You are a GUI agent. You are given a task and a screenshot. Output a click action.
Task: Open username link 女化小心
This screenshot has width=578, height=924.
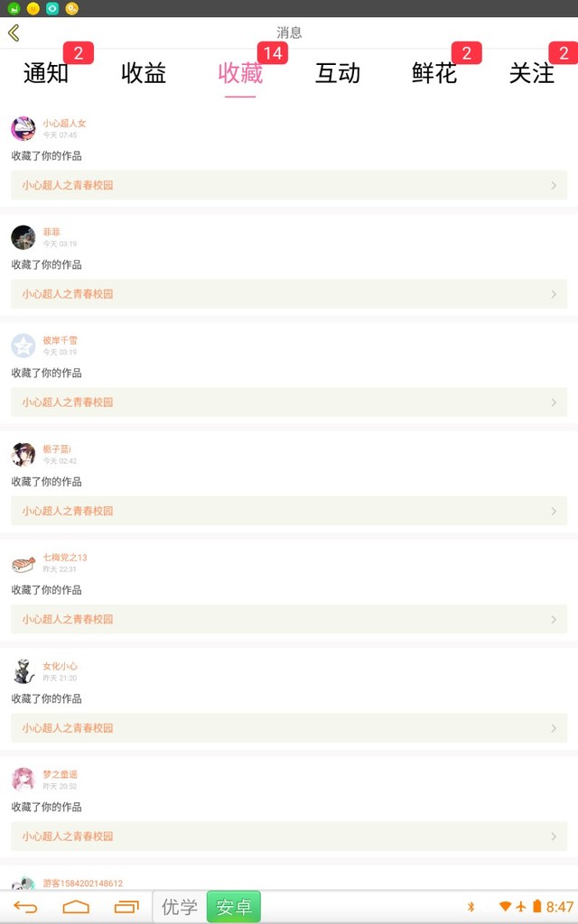pyautogui.click(x=61, y=666)
